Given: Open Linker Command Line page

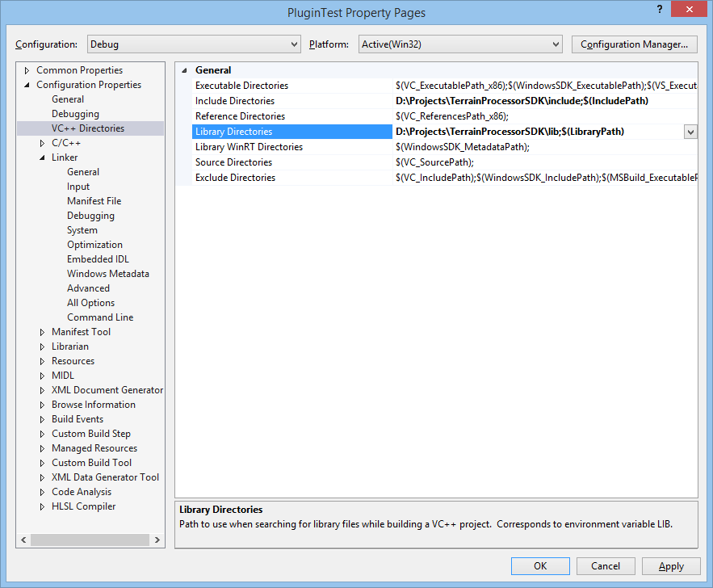Looking at the screenshot, I should [100, 317].
